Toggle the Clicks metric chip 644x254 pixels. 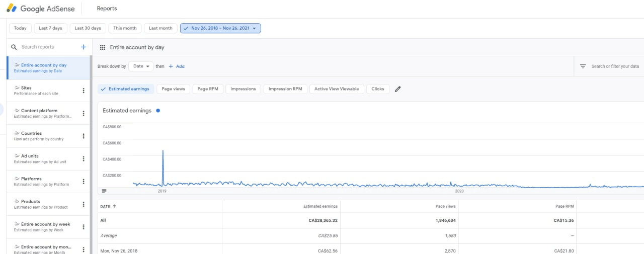[x=378, y=89]
